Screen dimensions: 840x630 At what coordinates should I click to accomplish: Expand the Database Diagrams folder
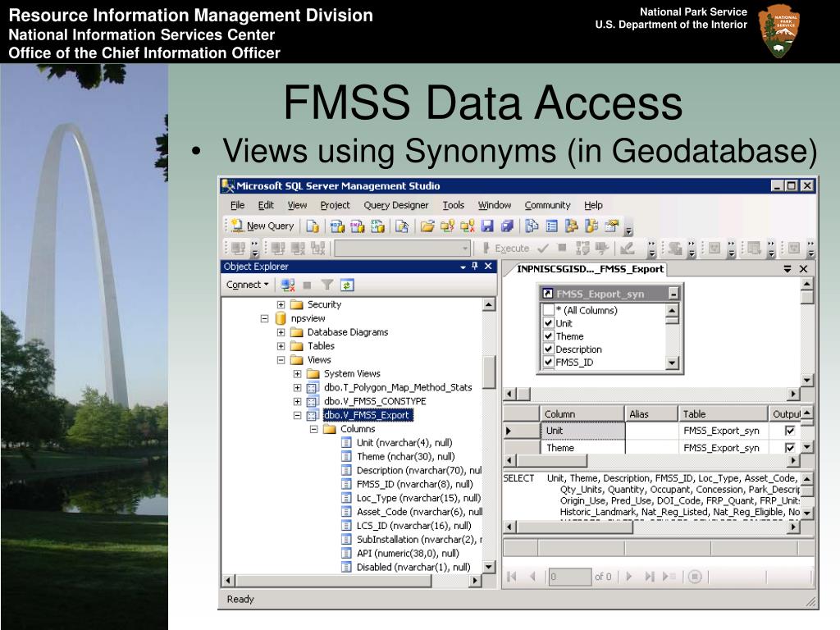click(281, 332)
